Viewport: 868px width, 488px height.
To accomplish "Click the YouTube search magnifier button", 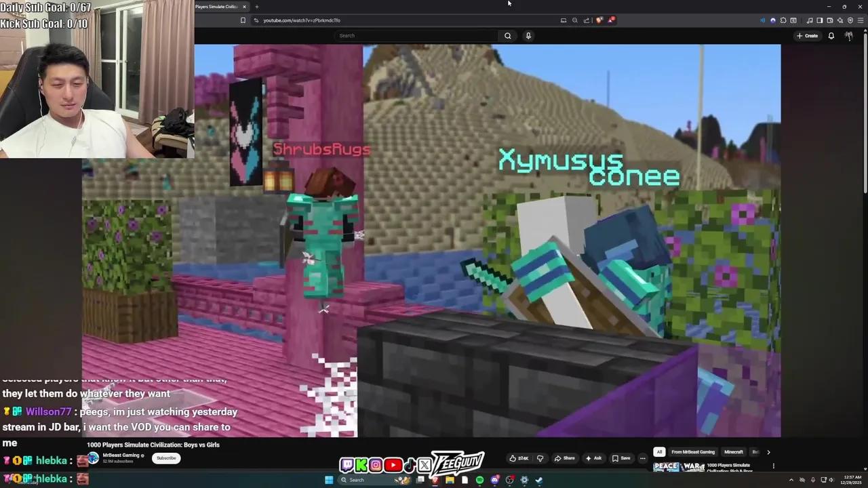I will click(507, 36).
